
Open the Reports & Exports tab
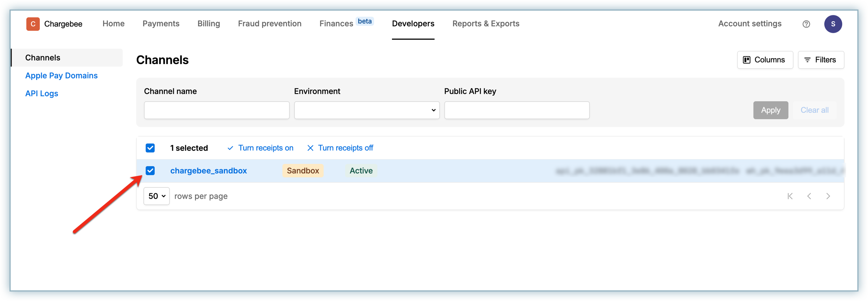pos(486,24)
